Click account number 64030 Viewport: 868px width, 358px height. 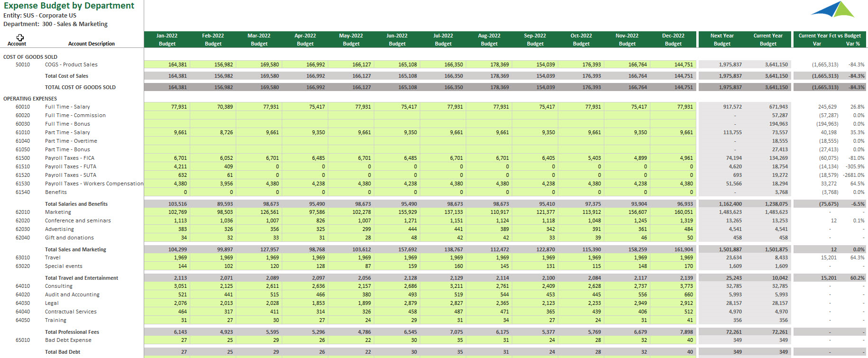[x=23, y=303]
